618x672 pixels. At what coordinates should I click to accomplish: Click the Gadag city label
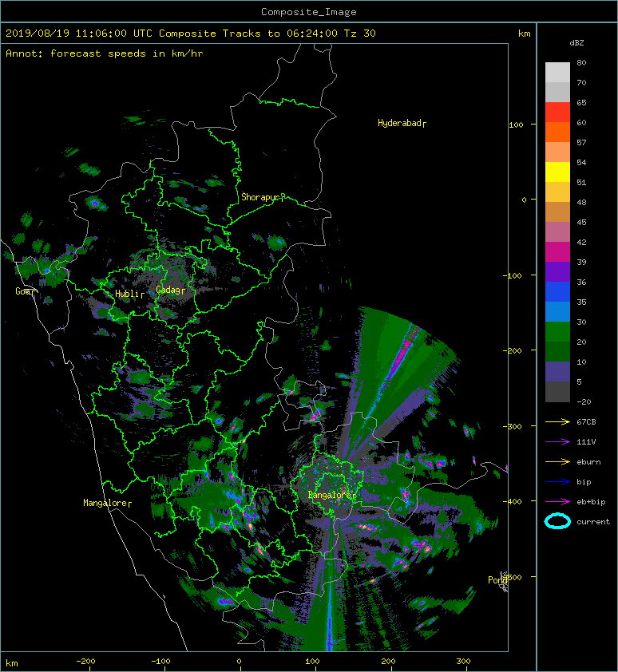tap(168, 290)
